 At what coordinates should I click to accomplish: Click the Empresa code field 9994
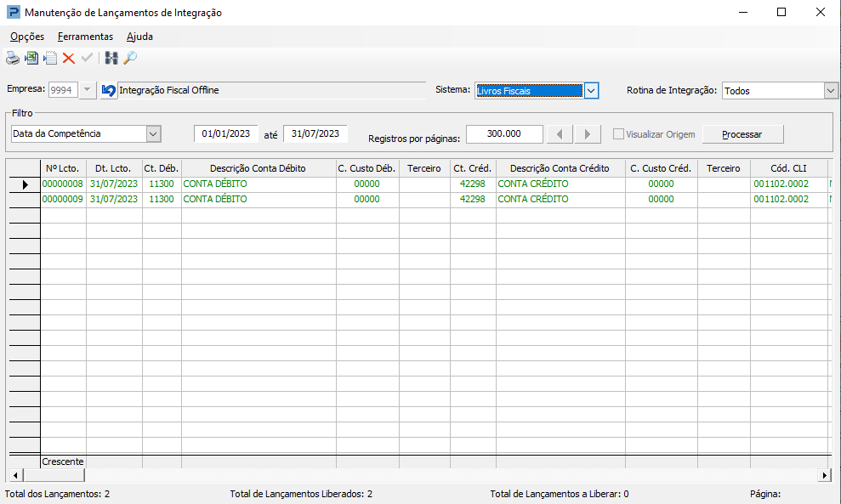(63, 90)
